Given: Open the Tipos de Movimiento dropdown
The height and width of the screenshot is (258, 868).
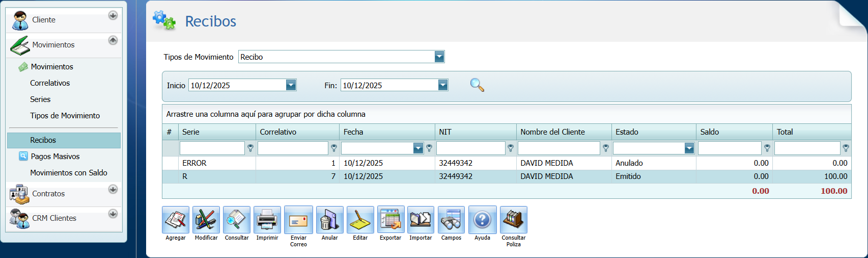Looking at the screenshot, I should 439,57.
